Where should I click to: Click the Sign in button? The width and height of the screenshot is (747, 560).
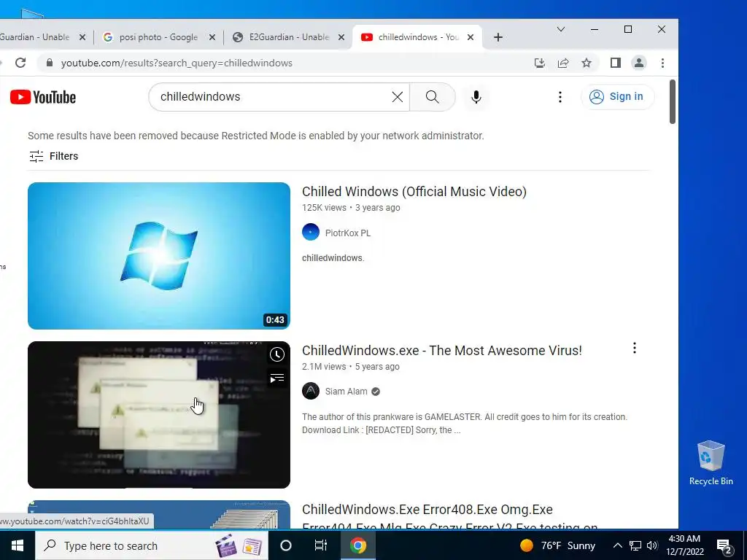[617, 97]
